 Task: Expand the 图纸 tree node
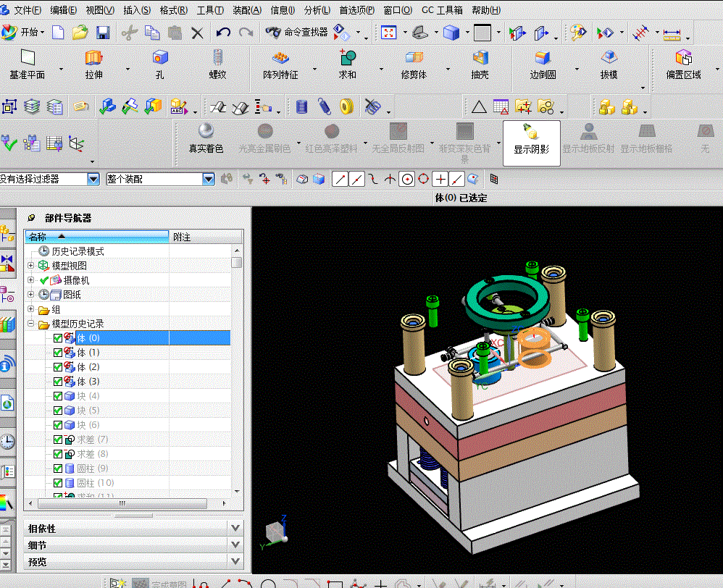31,294
